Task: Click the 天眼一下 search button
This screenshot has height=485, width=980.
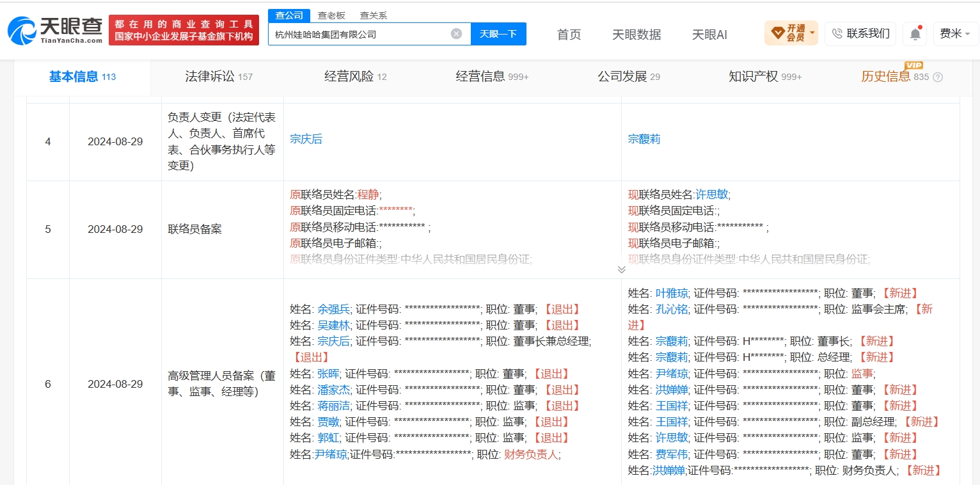Action: [x=498, y=34]
